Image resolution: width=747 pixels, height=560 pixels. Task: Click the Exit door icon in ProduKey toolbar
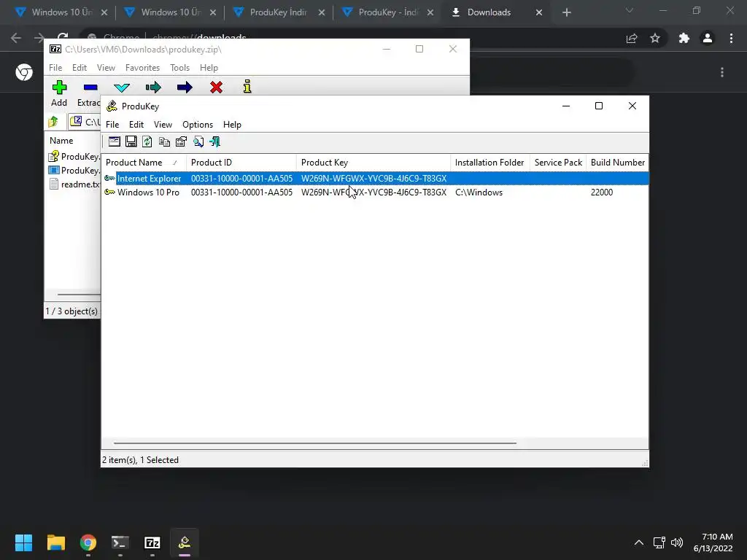[215, 141]
